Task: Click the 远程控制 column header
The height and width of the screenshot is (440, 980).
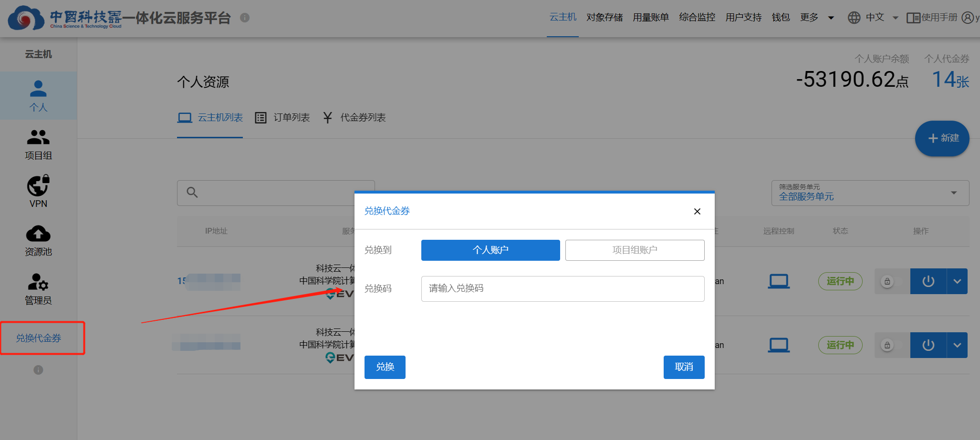Action: [x=779, y=231]
